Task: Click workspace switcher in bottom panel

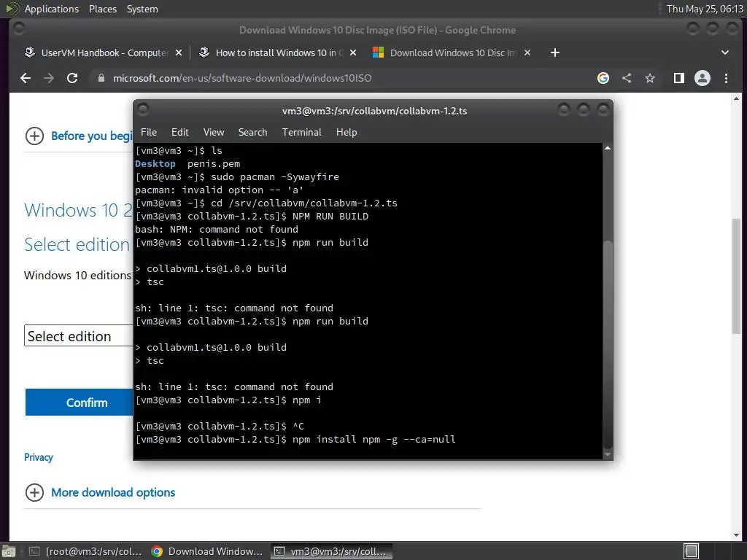Action: [x=692, y=551]
